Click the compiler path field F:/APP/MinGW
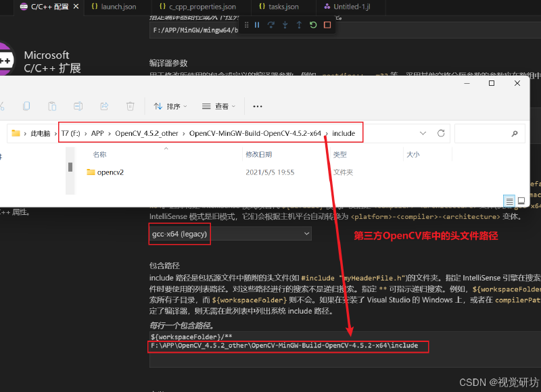Screen dimensions: 541x392 click(345, 30)
